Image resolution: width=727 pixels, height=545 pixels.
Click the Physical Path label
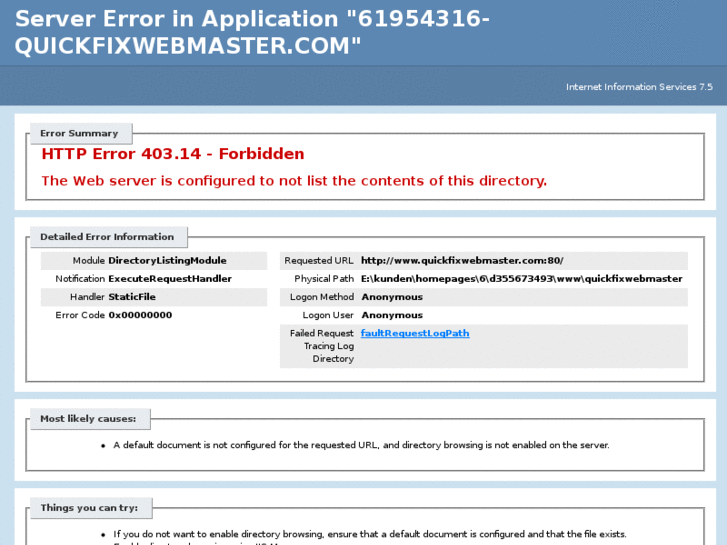(x=324, y=278)
